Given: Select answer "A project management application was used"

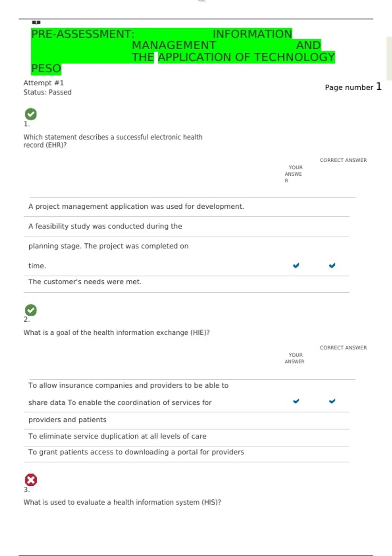Looking at the screenshot, I should [136, 207].
